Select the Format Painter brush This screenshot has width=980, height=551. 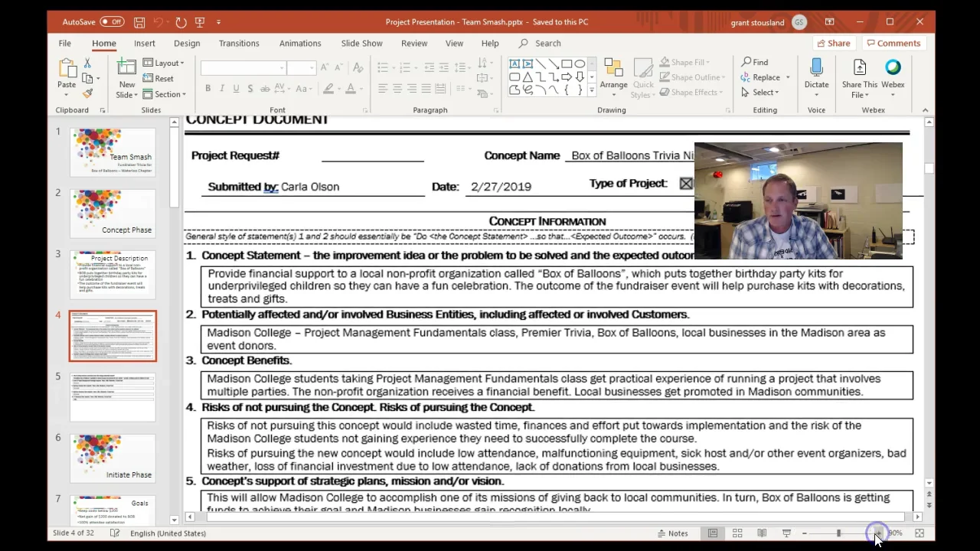(x=87, y=93)
